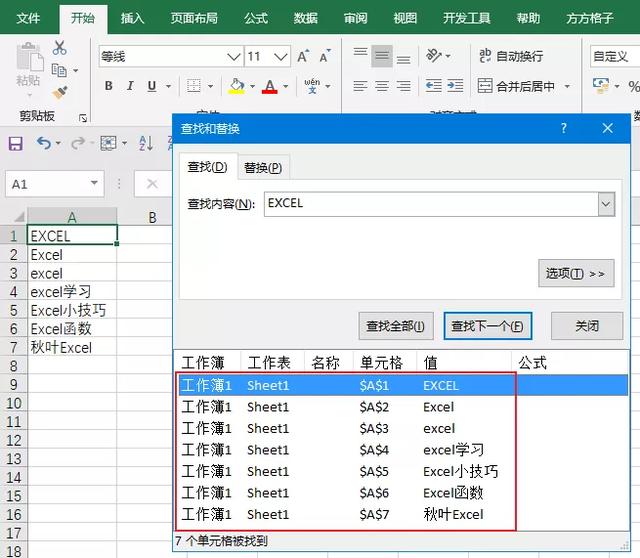Click the Cut scissors icon
This screenshot has width=640, height=558.
(x=60, y=48)
